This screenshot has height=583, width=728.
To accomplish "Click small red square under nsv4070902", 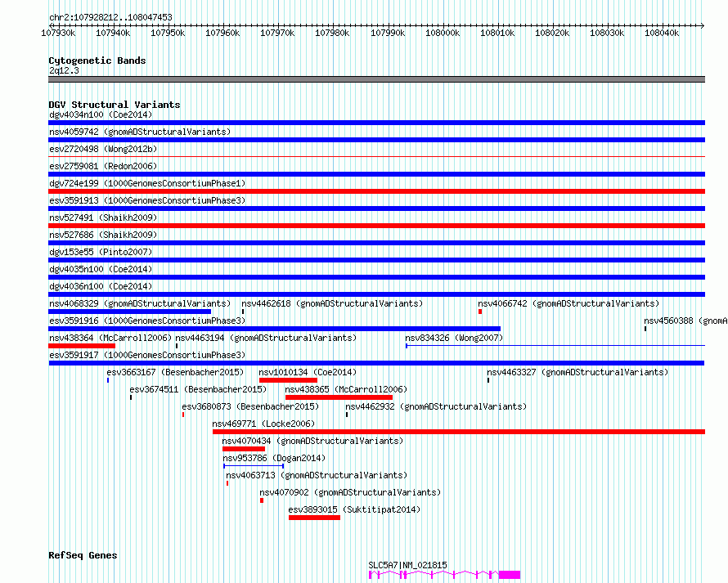I will pos(262,501).
